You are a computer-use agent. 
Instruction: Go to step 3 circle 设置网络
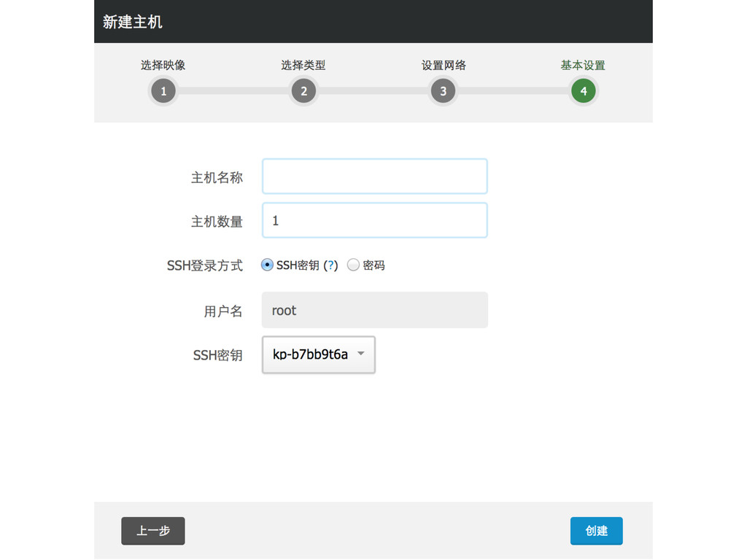pyautogui.click(x=443, y=91)
